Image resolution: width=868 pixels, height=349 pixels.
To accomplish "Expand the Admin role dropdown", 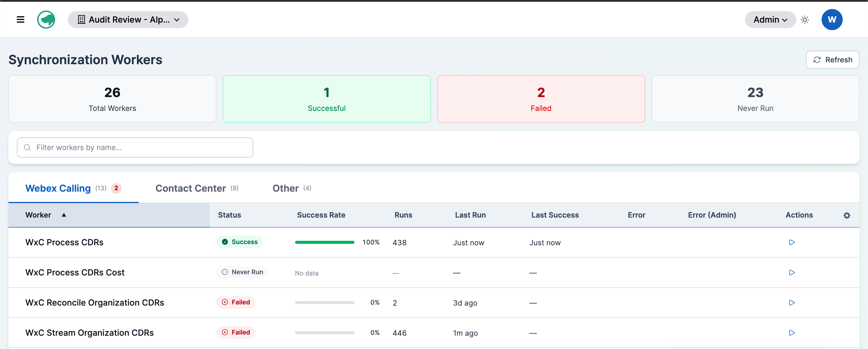I will pos(770,20).
